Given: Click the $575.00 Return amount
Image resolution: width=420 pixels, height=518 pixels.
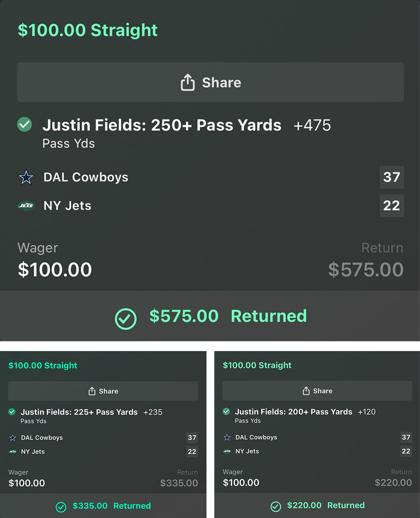Looking at the screenshot, I should pyautogui.click(x=366, y=270).
